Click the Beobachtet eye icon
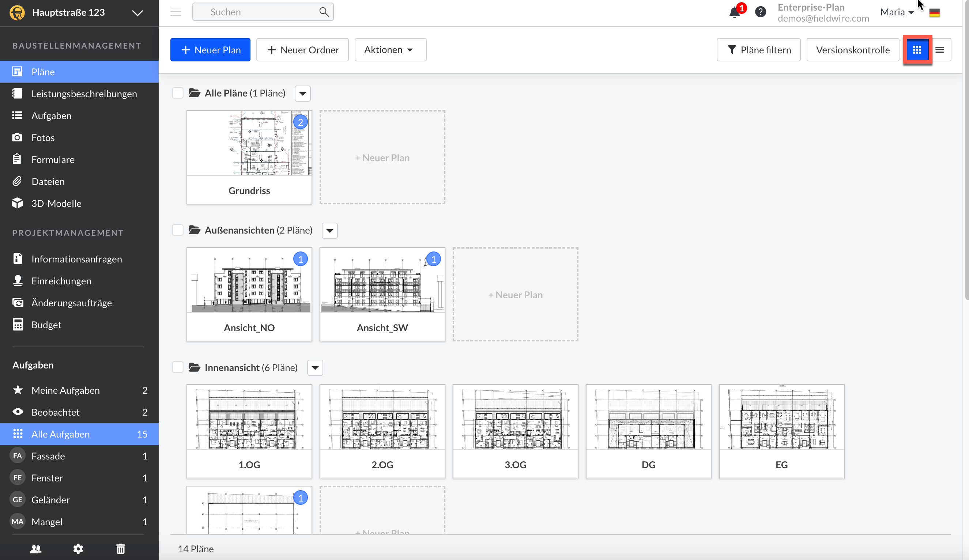969x560 pixels. [x=18, y=412]
